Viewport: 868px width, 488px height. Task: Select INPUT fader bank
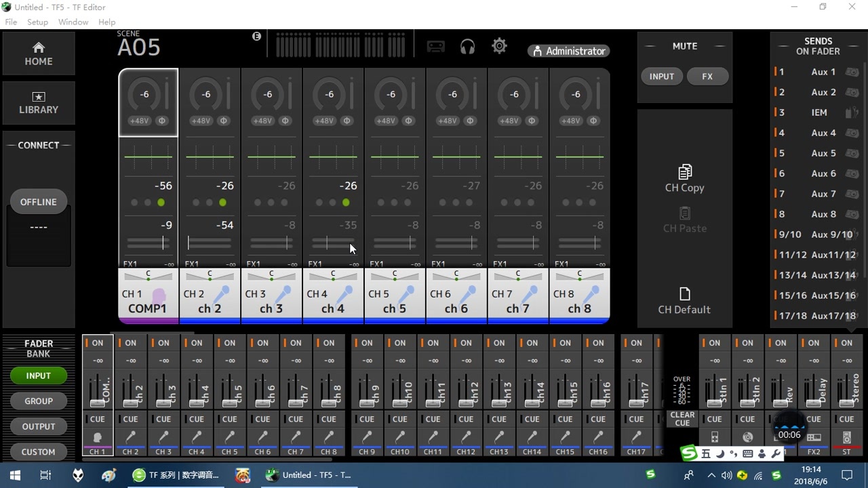tap(39, 375)
